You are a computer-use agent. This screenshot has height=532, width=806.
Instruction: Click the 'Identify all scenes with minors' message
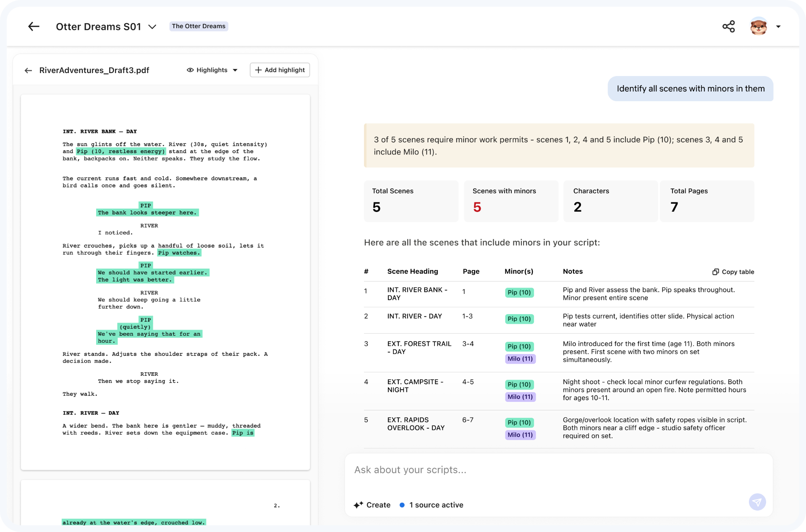tap(691, 89)
